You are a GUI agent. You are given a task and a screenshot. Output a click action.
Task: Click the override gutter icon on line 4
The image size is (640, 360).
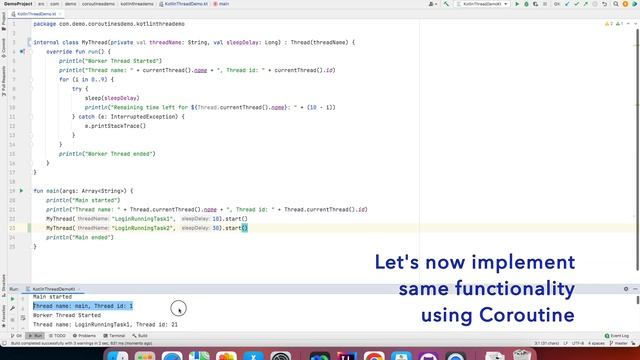[x=22, y=52]
